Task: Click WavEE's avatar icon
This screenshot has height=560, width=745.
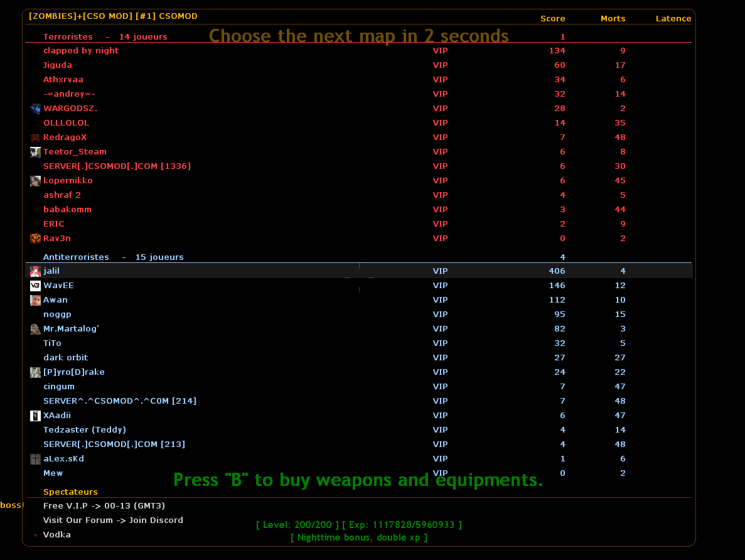Action: pos(35,286)
